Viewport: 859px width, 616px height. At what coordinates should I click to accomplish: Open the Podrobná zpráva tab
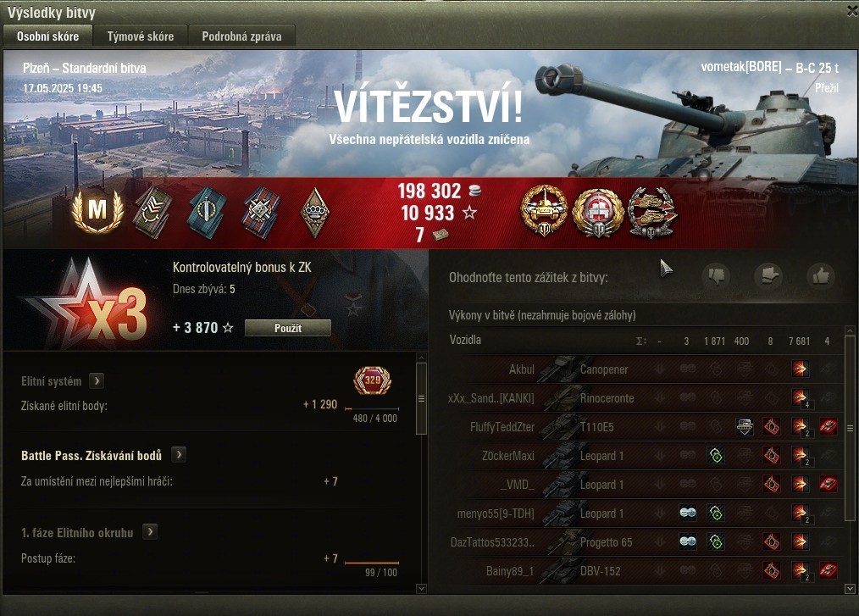[x=241, y=36]
